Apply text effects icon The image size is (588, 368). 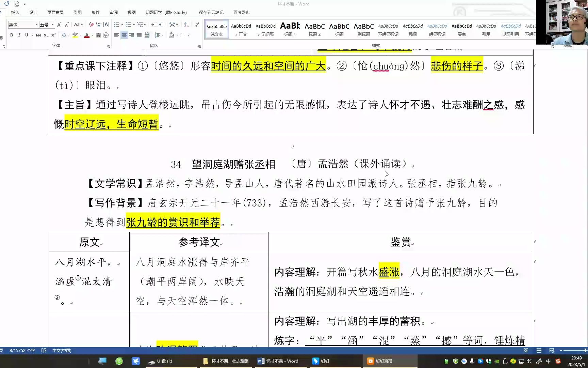[64, 35]
